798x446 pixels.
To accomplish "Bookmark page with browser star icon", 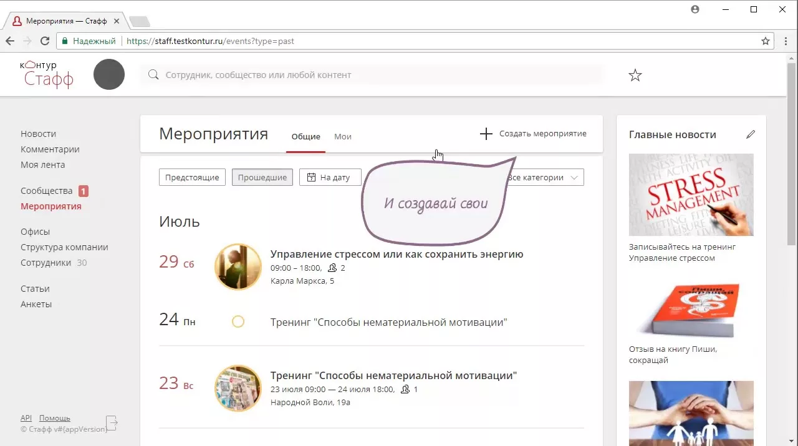I will tap(765, 41).
